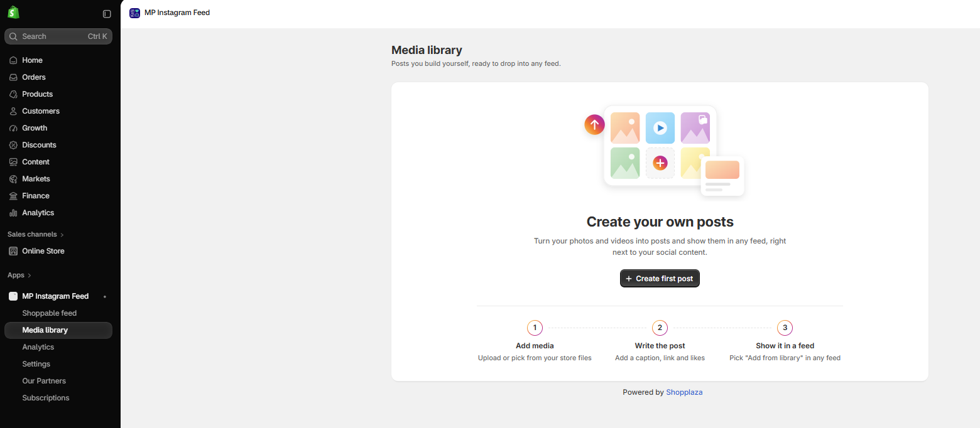Click the MP Instagram Feed title in header

click(x=177, y=13)
